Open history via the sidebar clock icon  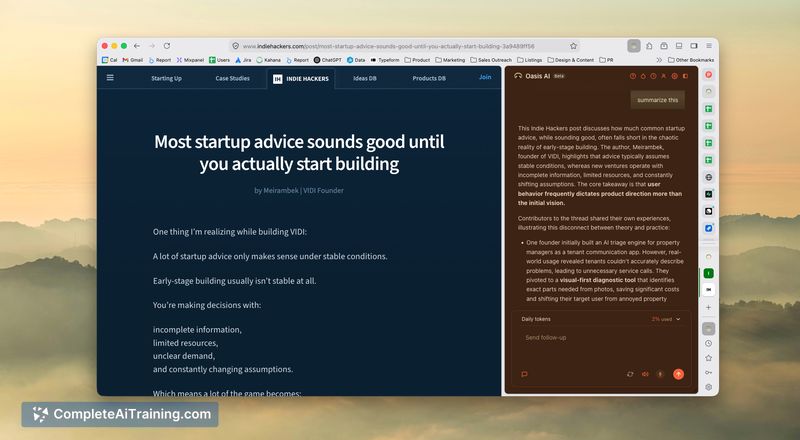click(709, 344)
